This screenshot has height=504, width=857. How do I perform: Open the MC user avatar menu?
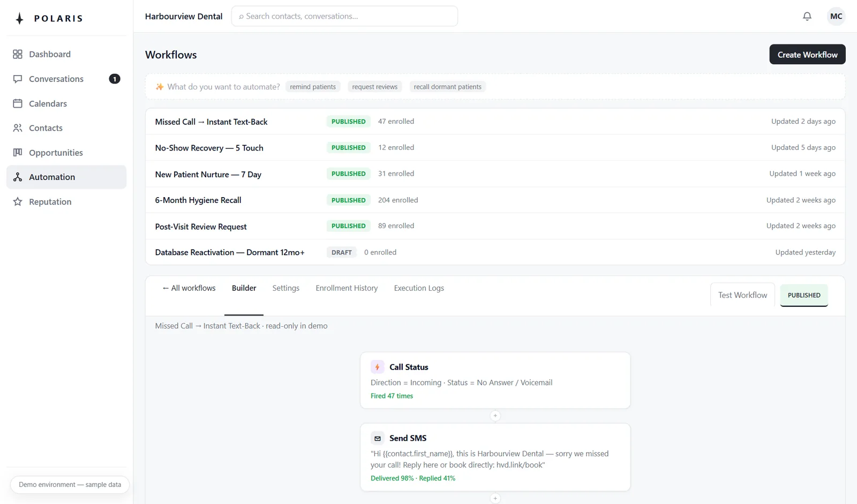point(836,16)
